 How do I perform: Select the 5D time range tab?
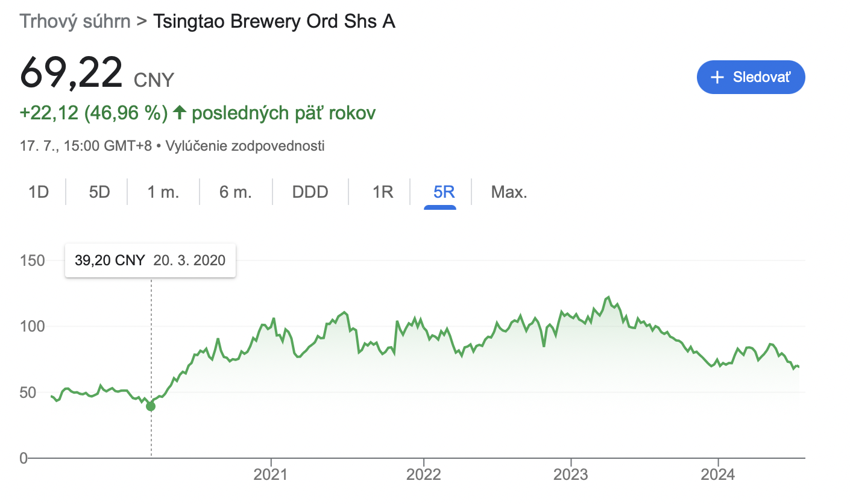99,192
